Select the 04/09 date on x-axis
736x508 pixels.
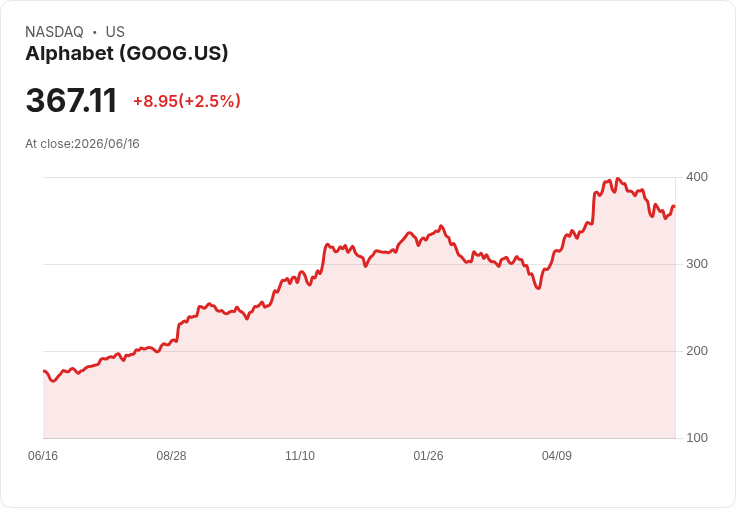[x=557, y=455]
